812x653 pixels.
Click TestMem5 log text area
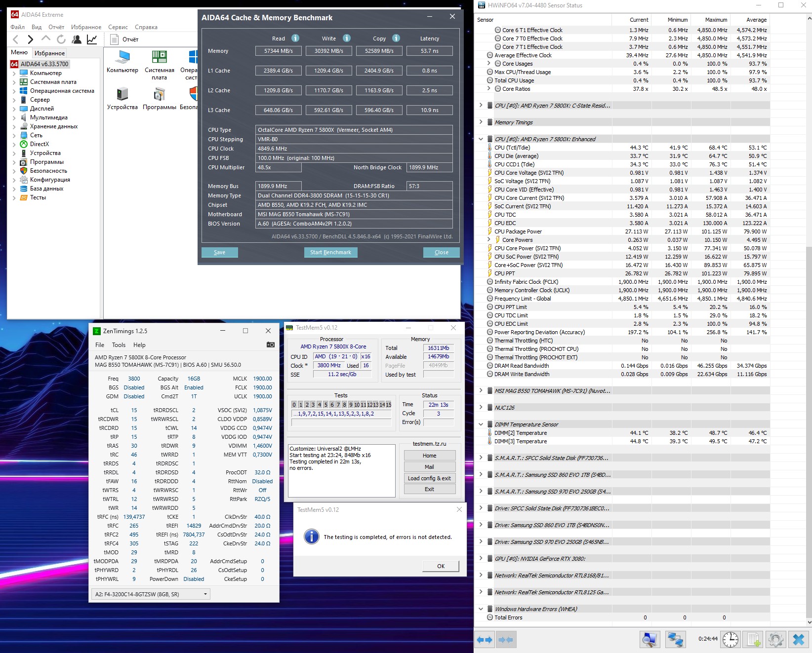coord(342,470)
